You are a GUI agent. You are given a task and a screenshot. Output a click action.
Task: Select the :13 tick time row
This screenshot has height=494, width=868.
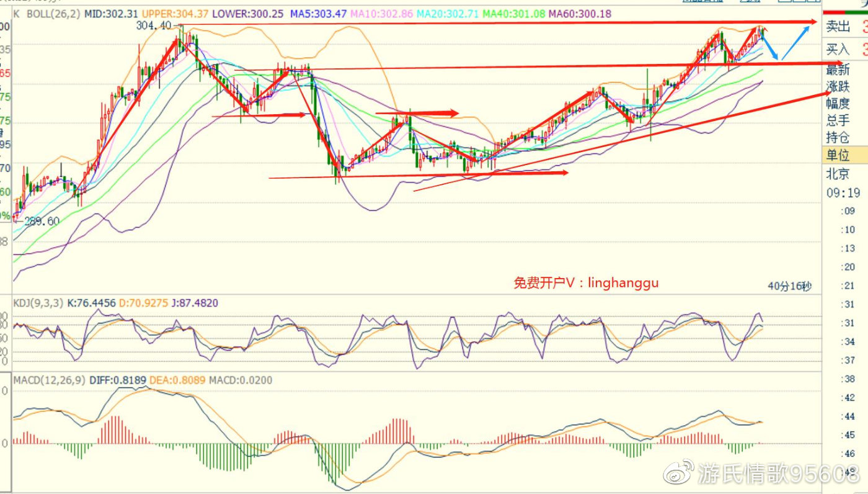[848, 248]
